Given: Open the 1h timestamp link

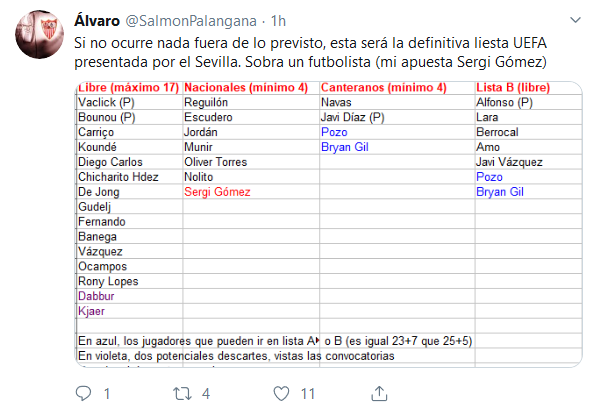Looking at the screenshot, I should pyautogui.click(x=278, y=21).
